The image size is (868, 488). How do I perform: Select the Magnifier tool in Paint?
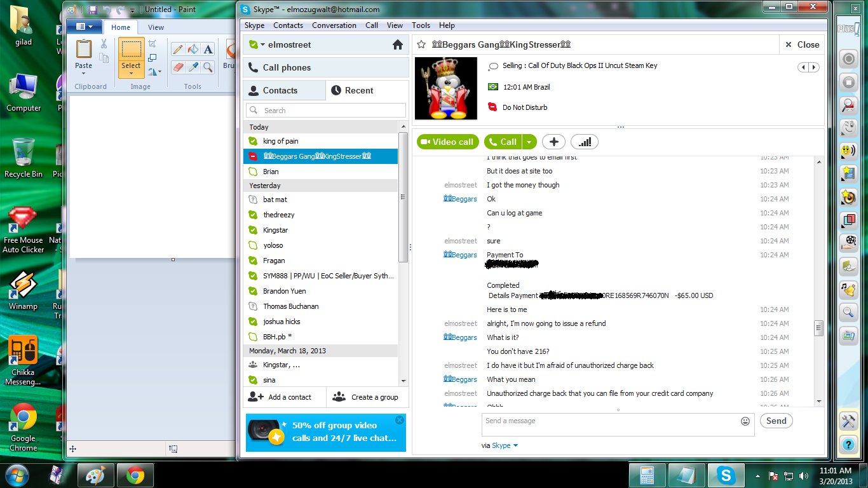point(208,67)
